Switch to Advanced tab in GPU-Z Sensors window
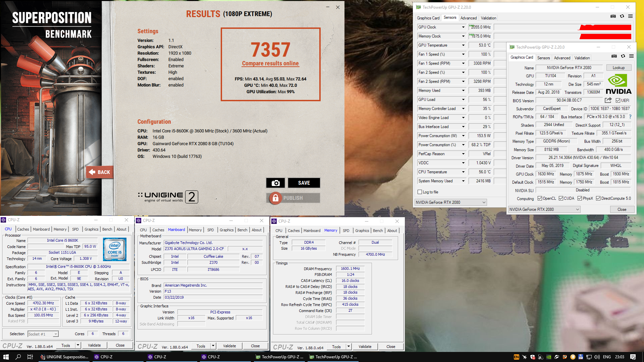 tap(468, 18)
